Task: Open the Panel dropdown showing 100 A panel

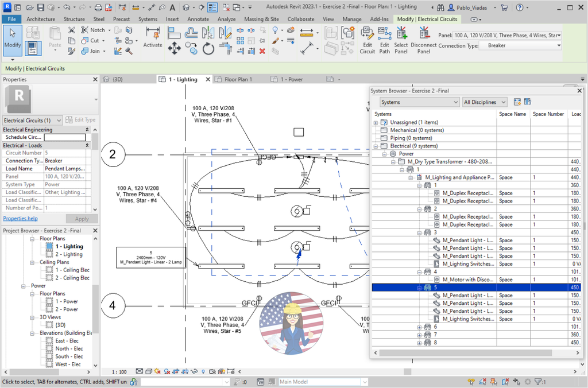Action: point(560,35)
